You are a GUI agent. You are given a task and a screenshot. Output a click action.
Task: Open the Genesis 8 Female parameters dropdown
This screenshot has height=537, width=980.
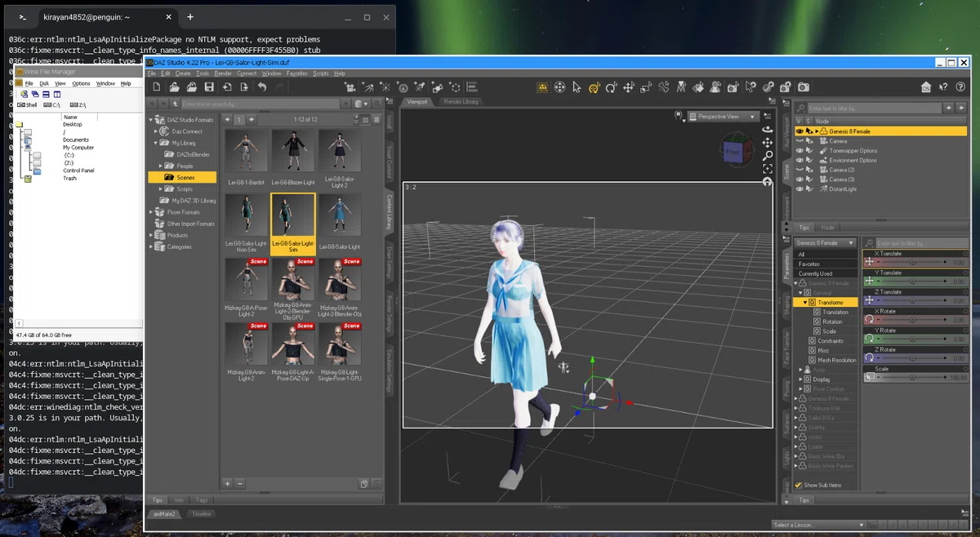click(825, 242)
